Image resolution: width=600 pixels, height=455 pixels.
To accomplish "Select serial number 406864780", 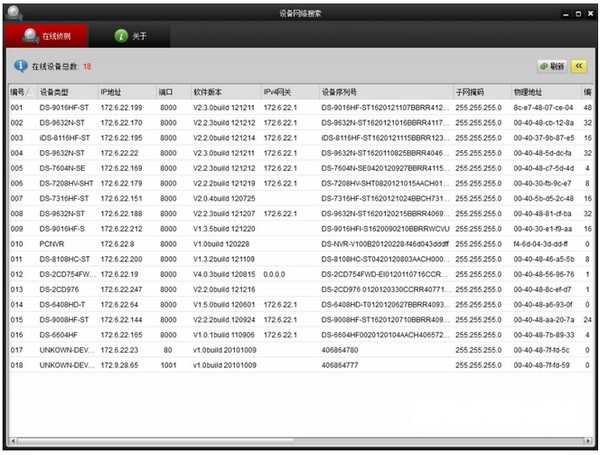I will click(340, 350).
